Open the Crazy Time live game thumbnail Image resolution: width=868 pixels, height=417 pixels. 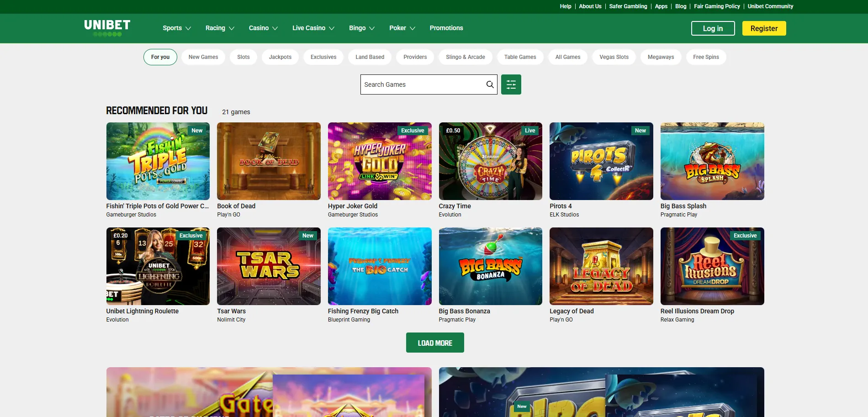[x=491, y=161]
